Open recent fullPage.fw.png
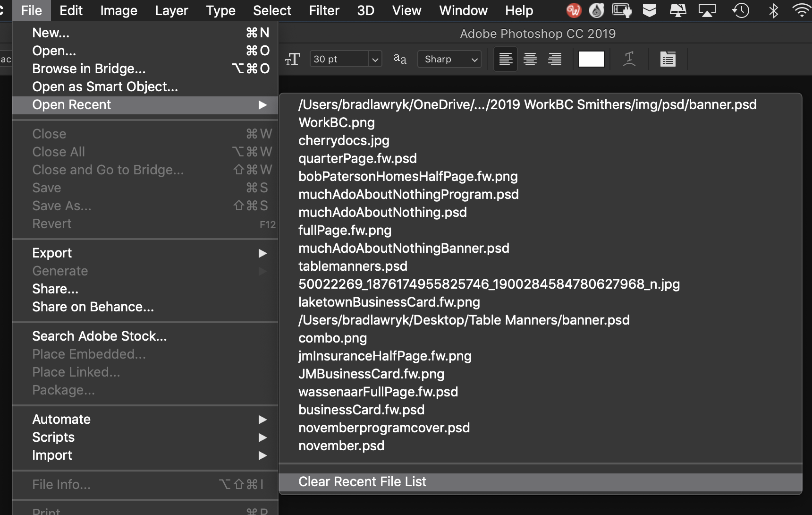 [541, 231]
